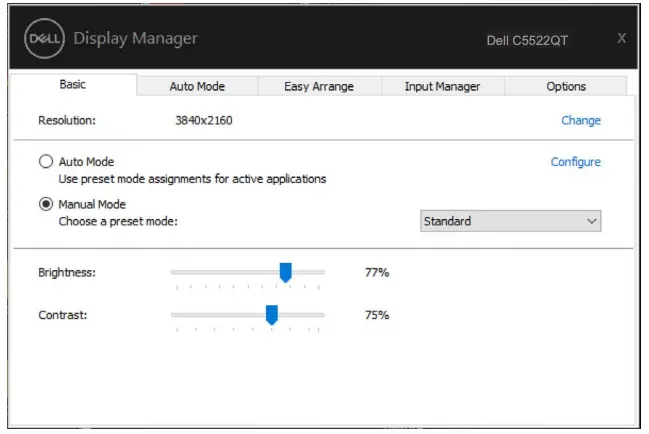Click the Display Manager title text
Screen dimensions: 649x434
pyautogui.click(x=136, y=39)
